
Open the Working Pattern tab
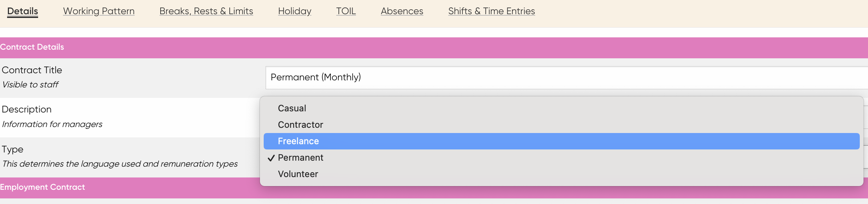(x=99, y=11)
